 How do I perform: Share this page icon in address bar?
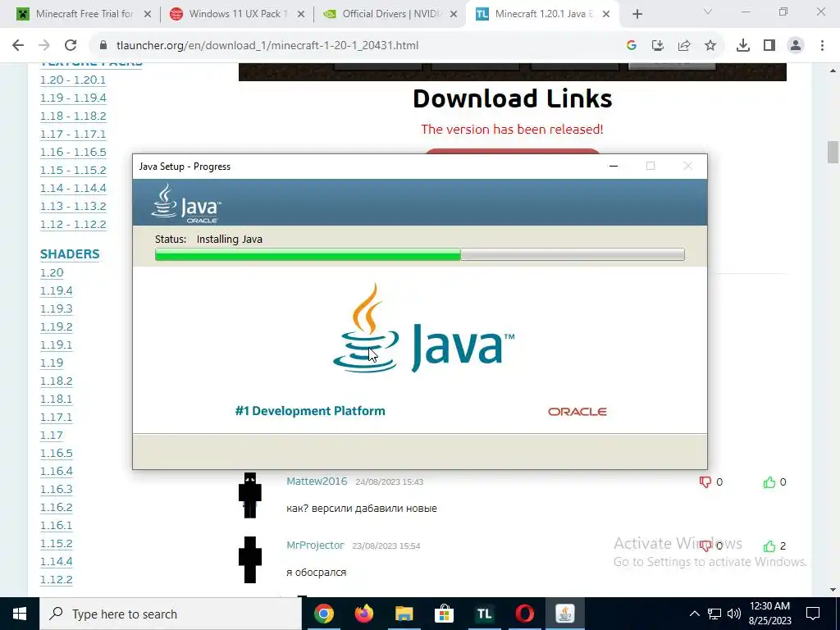click(x=684, y=46)
